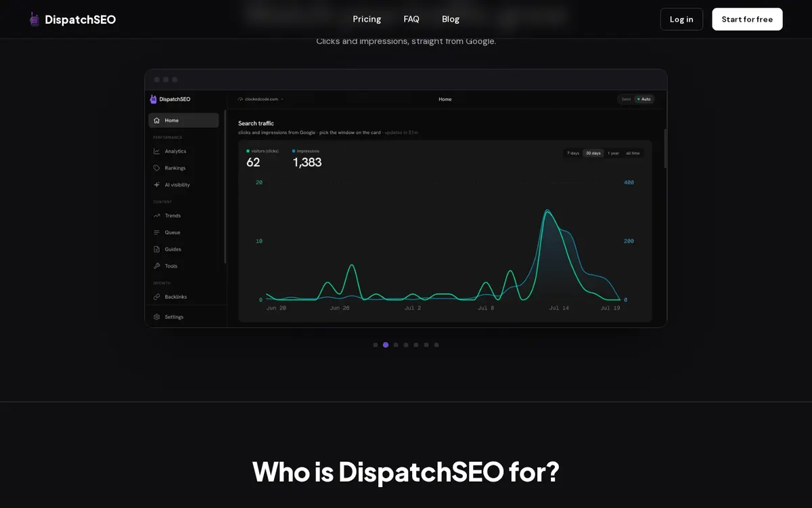
Task: Click the Clicks and impressions subtitle text
Action: click(x=406, y=41)
